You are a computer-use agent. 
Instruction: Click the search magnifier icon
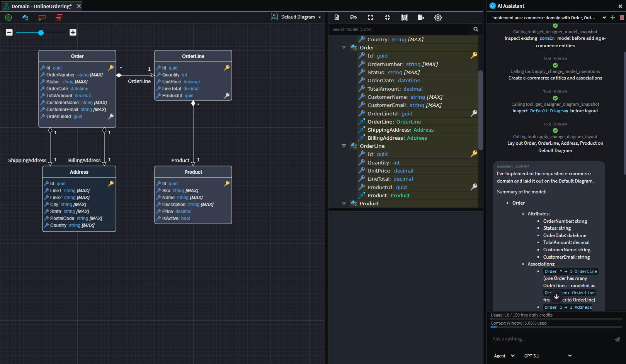[476, 29]
